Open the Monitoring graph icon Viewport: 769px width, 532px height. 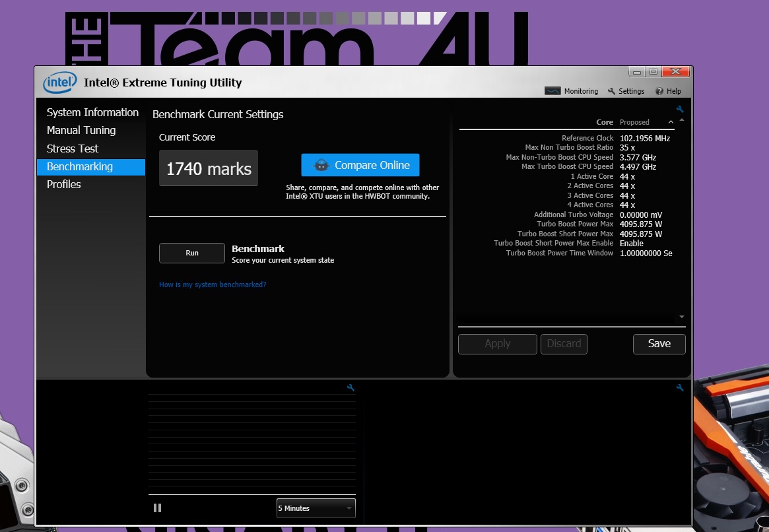pyautogui.click(x=552, y=91)
